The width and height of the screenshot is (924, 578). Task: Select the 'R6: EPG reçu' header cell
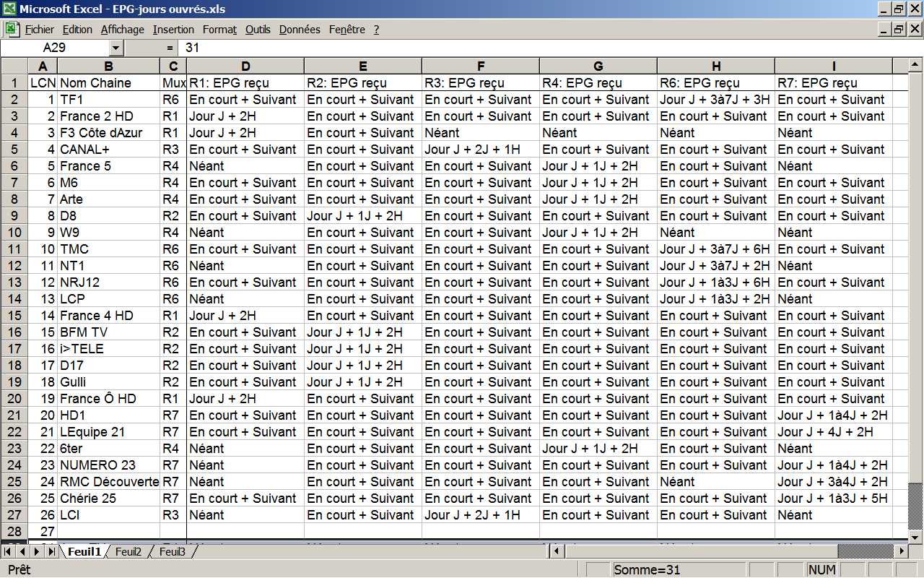(x=716, y=83)
